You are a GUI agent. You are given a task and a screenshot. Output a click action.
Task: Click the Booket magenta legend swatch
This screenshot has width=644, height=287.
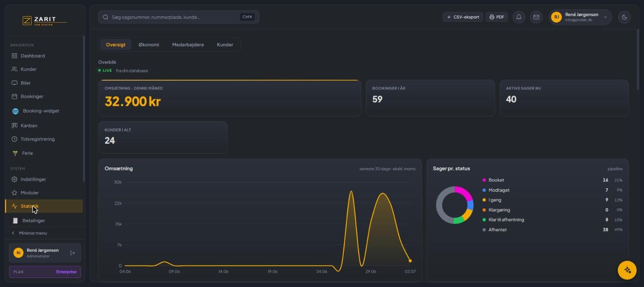tap(484, 180)
